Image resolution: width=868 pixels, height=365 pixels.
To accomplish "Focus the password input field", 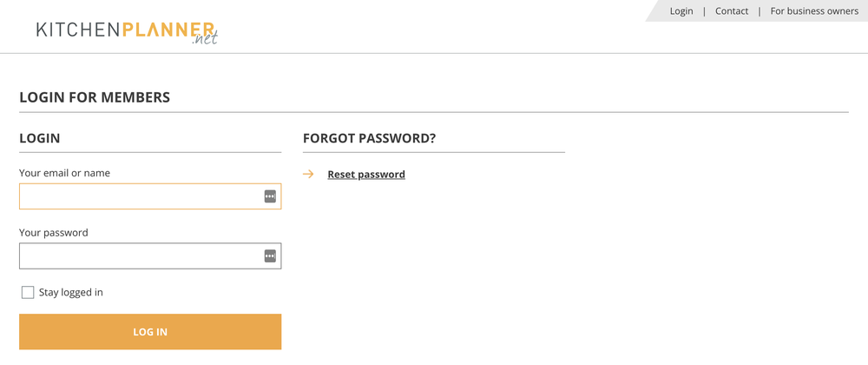I will click(139, 255).
